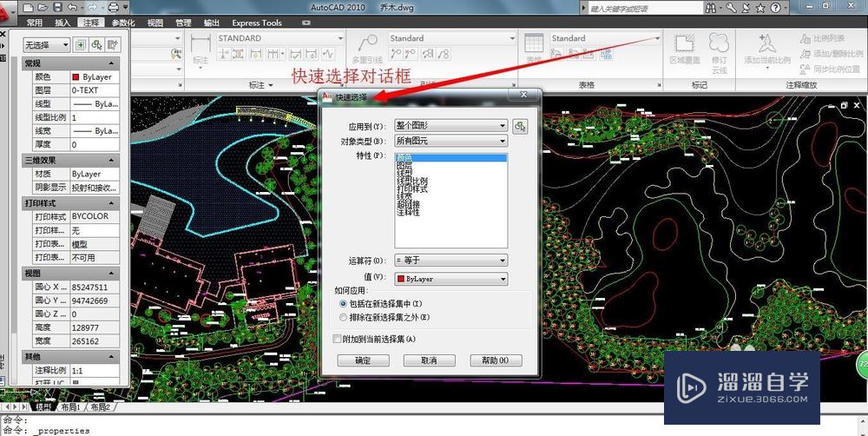868x436 pixels.
Task: Click the key Subscription Center icon
Action: (732, 8)
